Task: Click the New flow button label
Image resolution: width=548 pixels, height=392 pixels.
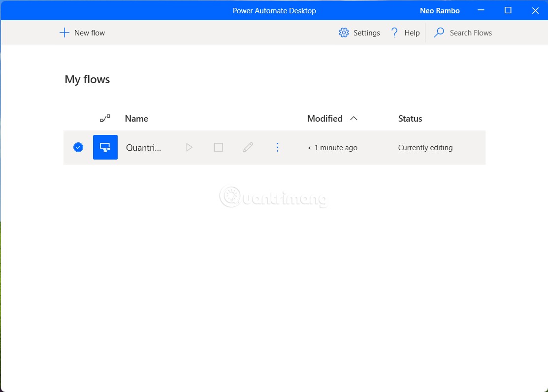Action: pyautogui.click(x=90, y=33)
